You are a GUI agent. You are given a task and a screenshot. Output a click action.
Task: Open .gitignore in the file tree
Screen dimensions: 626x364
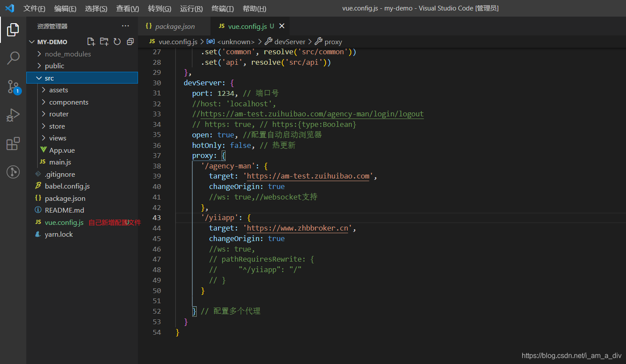coord(60,174)
